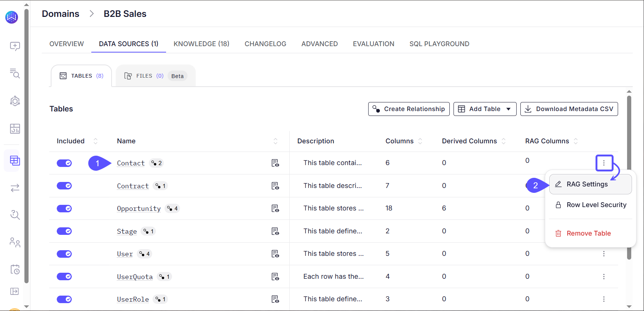Open the calendar schedule icon in sidebar
Screen dimensions: 644x311
(15, 269)
